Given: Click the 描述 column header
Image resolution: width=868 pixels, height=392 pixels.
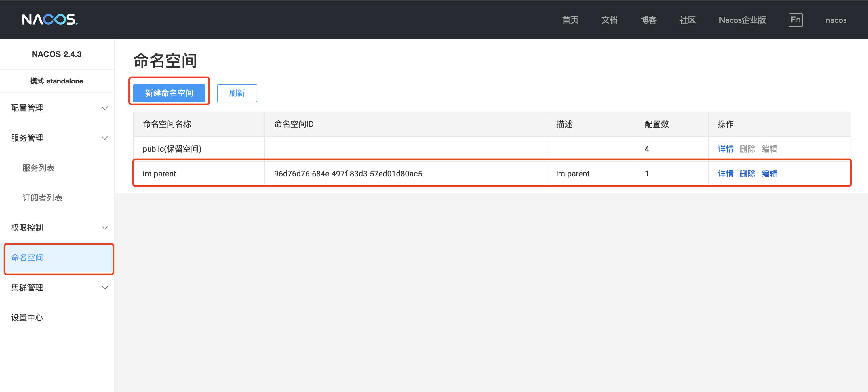Looking at the screenshot, I should (x=591, y=124).
